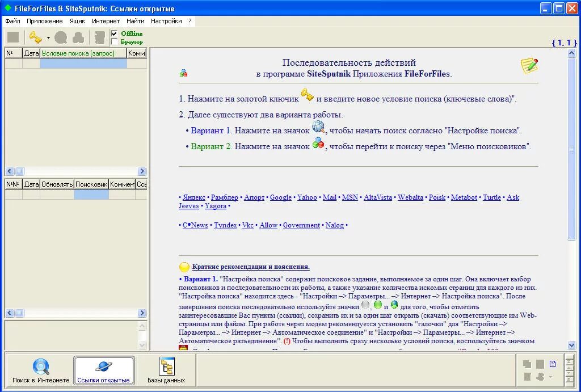Click the golden key toolbar icon
Screen dimensions: 581x392
point(35,37)
